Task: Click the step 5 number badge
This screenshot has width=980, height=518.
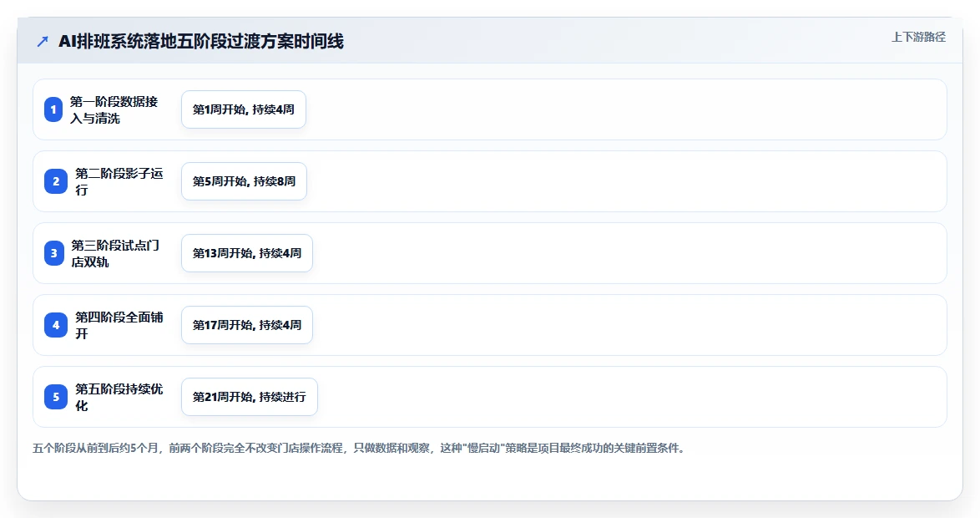Action: 56,397
